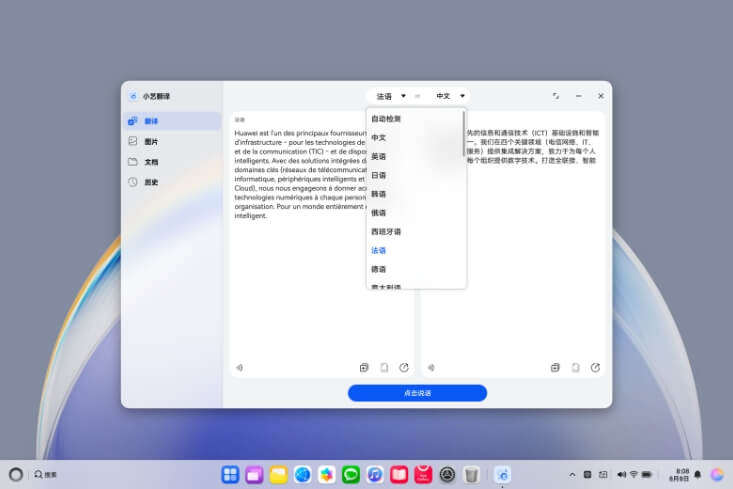733x489 pixels.
Task: Open the red reader app in dock
Action: (x=399, y=475)
